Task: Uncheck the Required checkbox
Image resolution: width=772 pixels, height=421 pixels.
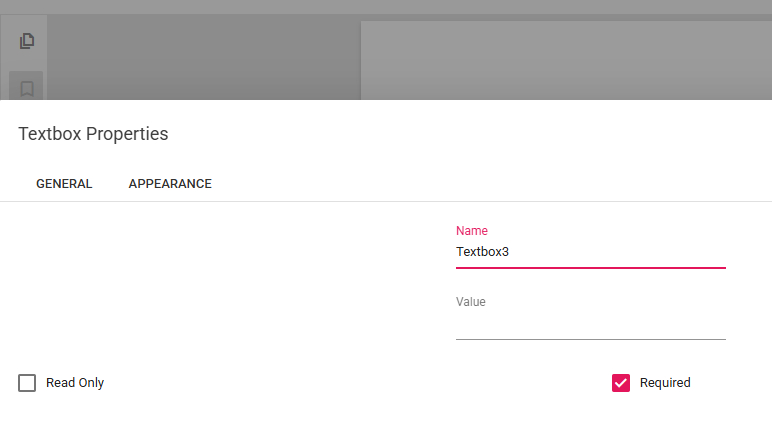Action: click(x=621, y=383)
